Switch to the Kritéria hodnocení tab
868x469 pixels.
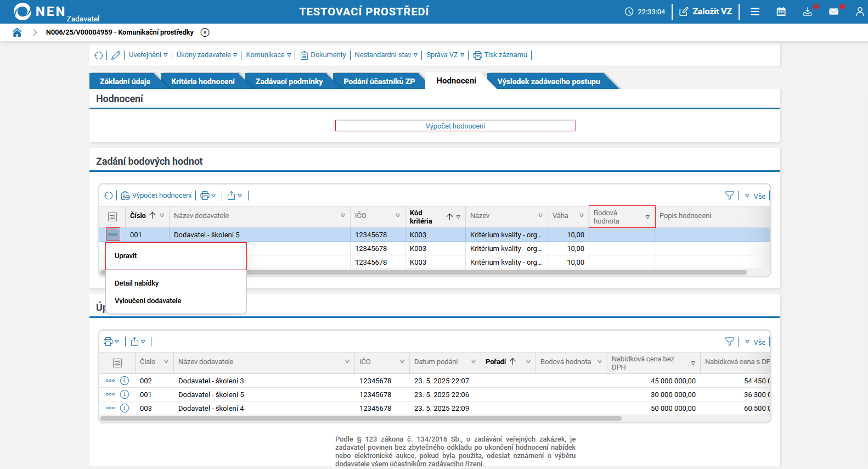(202, 81)
